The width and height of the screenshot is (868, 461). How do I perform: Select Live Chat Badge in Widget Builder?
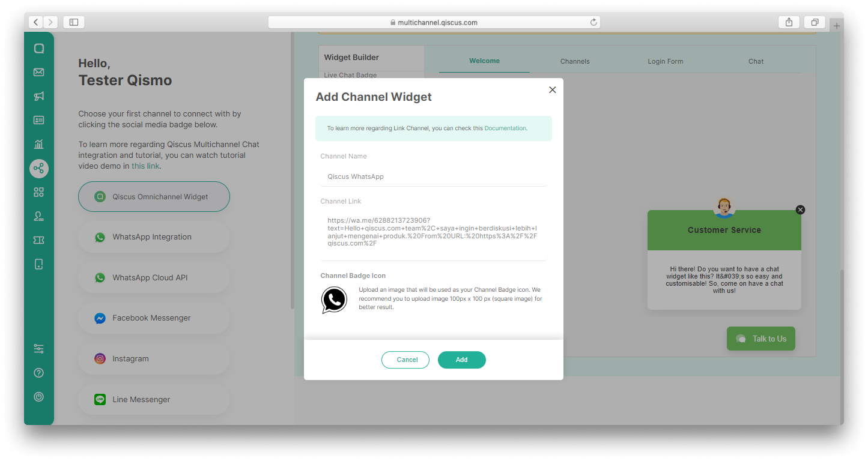tap(350, 75)
